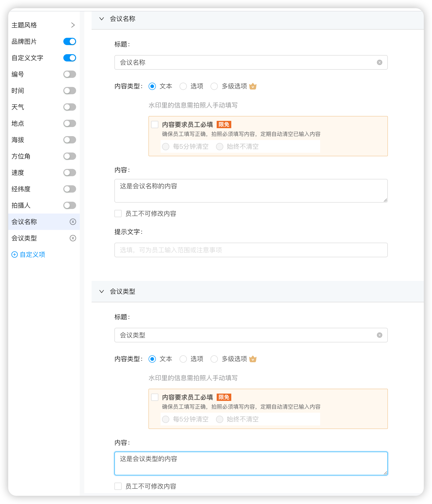Click the plus icon before 自定义项
The width and height of the screenshot is (432, 504).
(x=14, y=255)
